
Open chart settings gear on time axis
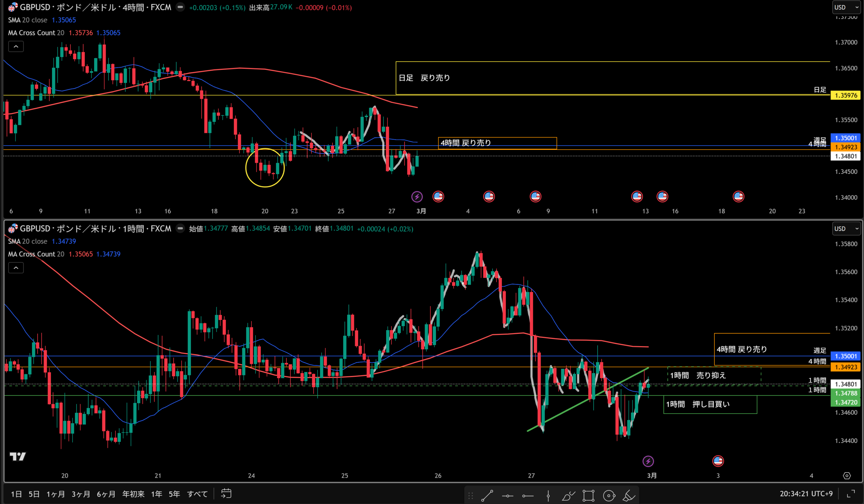coord(846,476)
